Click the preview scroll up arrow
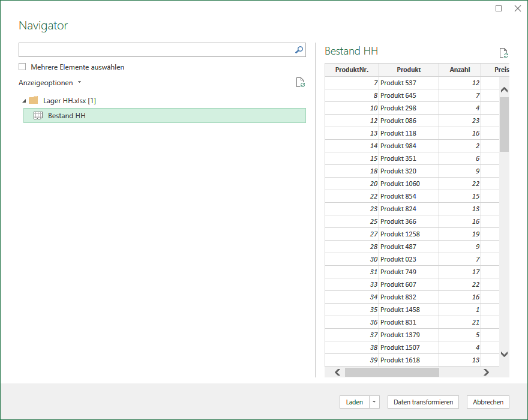The width and height of the screenshot is (528, 420). (x=504, y=89)
